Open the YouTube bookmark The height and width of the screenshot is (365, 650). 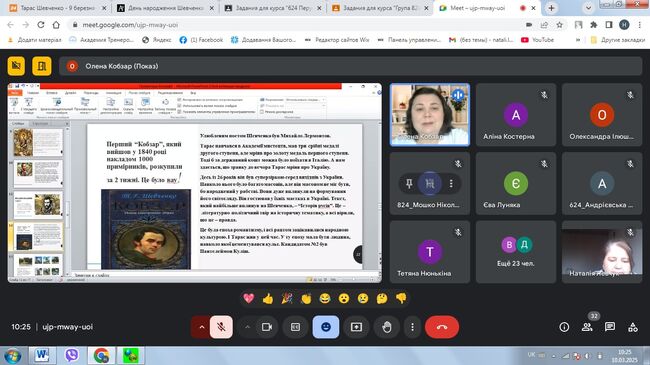coord(537,40)
